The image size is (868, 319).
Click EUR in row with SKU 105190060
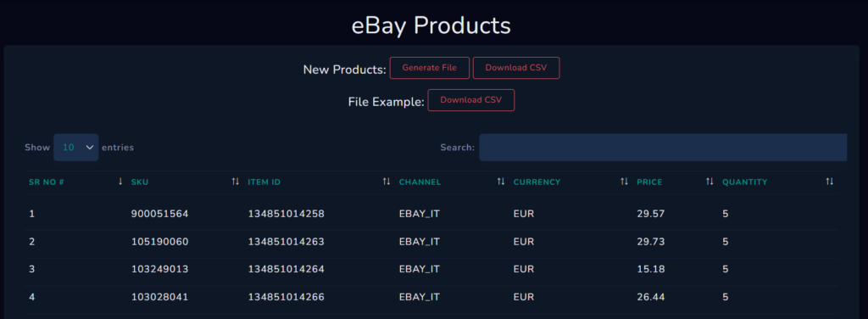524,242
